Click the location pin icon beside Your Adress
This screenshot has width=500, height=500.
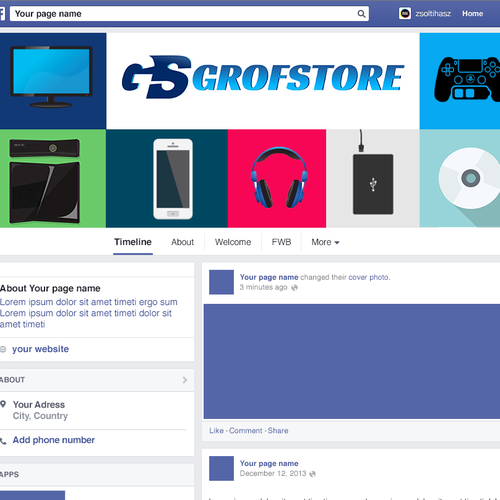[x=3, y=404]
